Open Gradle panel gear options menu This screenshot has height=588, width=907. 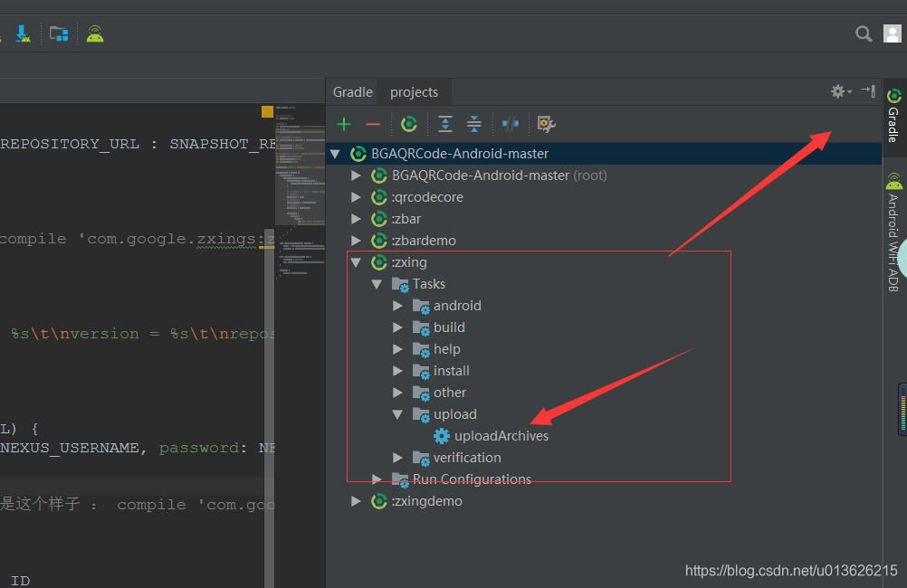tap(841, 91)
